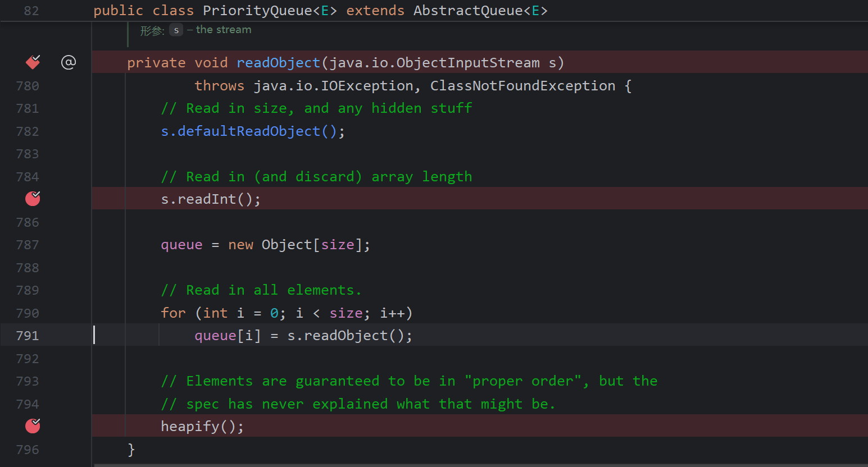
Task: Click 'private void' modifiers in method declaration
Action: pyautogui.click(x=177, y=63)
